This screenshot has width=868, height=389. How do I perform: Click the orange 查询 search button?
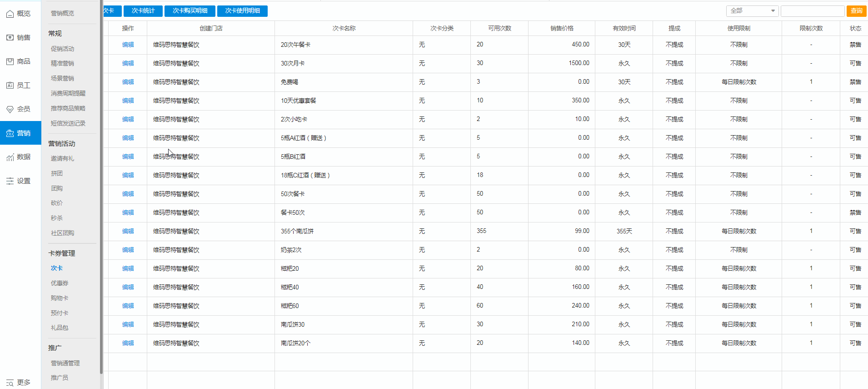tap(857, 11)
